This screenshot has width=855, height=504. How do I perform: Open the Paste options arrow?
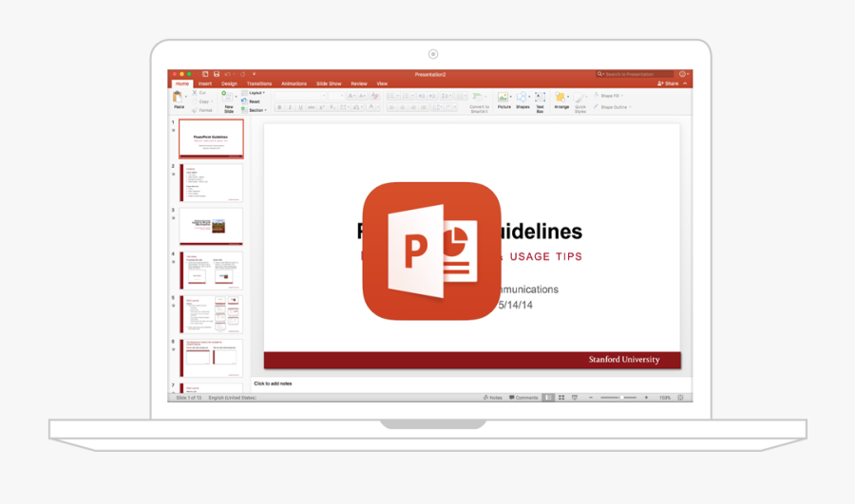tap(186, 97)
